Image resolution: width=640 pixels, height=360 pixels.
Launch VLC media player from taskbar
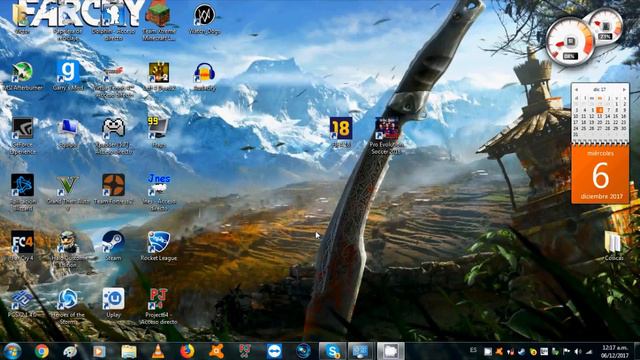click(x=158, y=351)
